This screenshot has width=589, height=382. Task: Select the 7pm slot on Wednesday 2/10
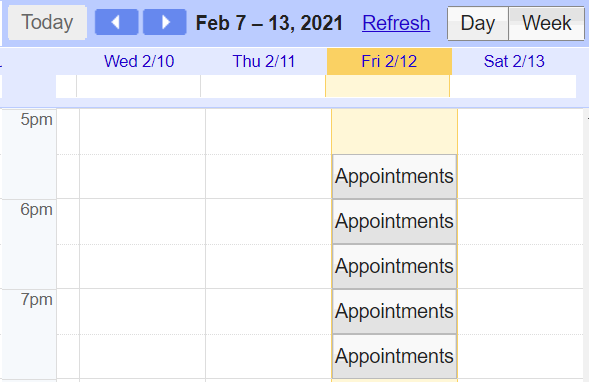tap(142, 311)
